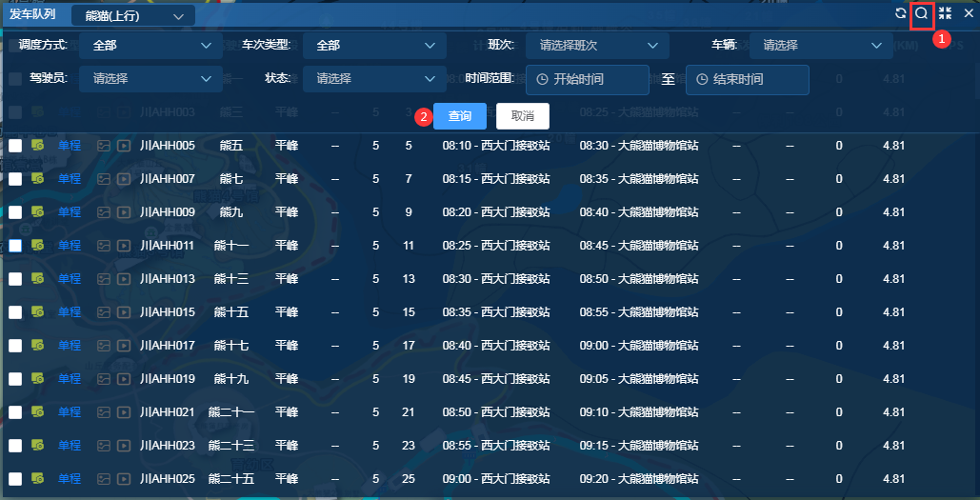The image size is (980, 500).
Task: Click the magnifier search icon in header
Action: (x=921, y=13)
